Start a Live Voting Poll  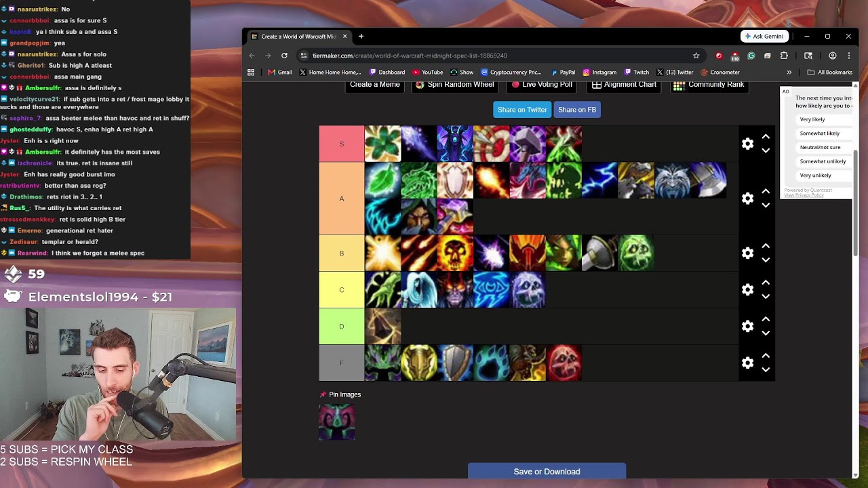[x=542, y=85]
